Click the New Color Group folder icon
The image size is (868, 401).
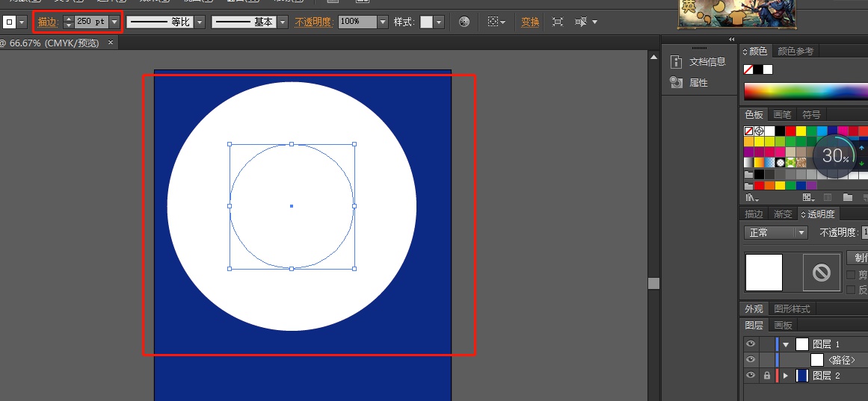pyautogui.click(x=847, y=198)
